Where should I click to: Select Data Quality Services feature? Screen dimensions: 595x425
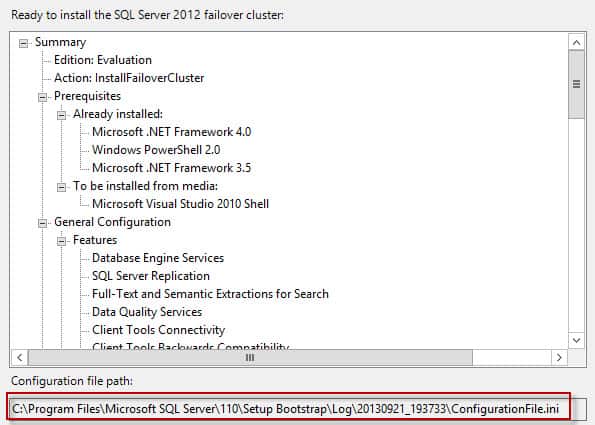pos(147,312)
